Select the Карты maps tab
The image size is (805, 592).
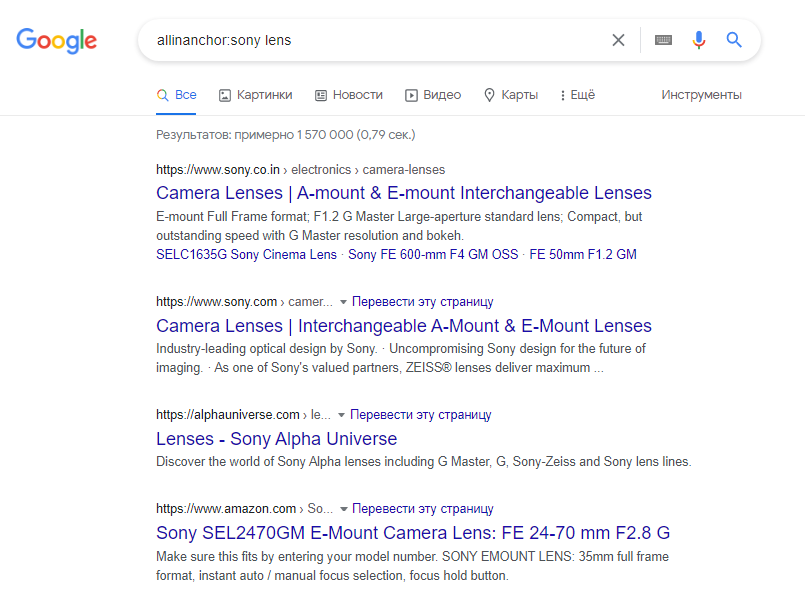click(511, 95)
